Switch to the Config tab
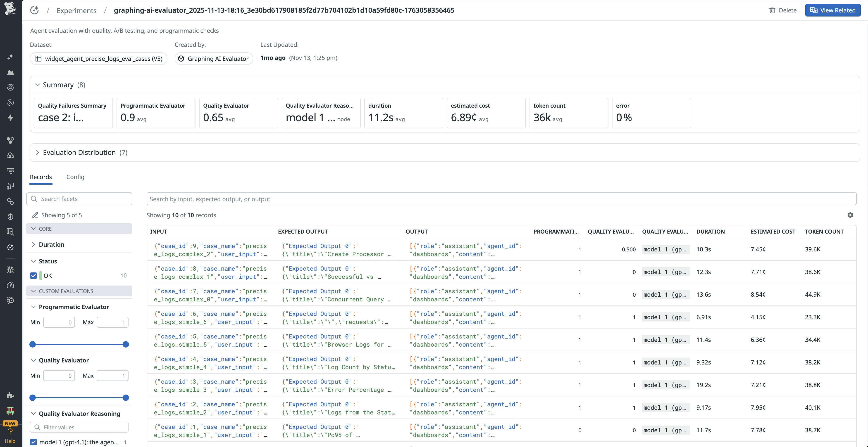 (x=75, y=177)
